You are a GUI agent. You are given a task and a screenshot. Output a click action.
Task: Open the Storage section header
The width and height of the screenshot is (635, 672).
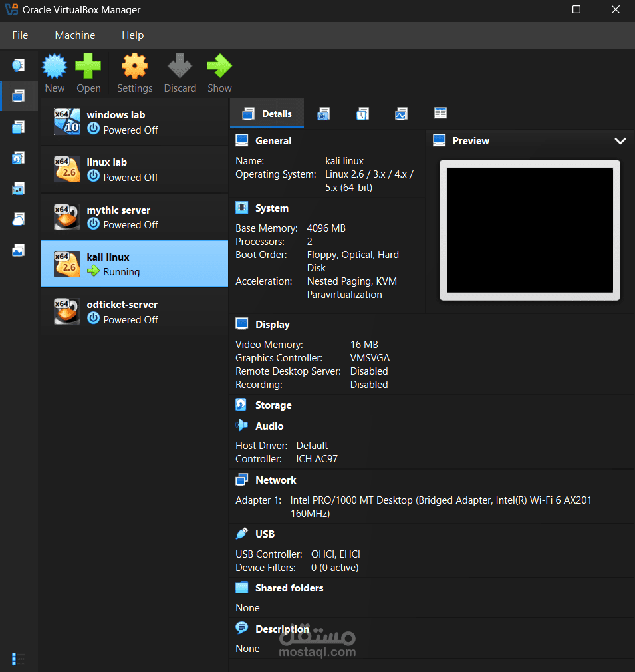click(x=273, y=405)
